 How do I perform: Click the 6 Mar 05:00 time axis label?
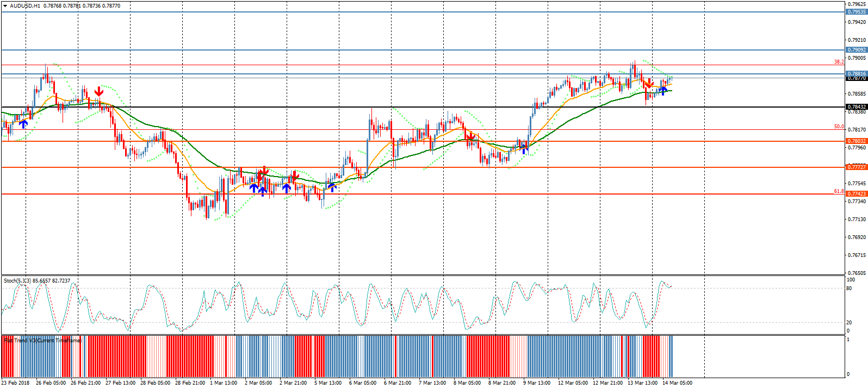(363, 383)
